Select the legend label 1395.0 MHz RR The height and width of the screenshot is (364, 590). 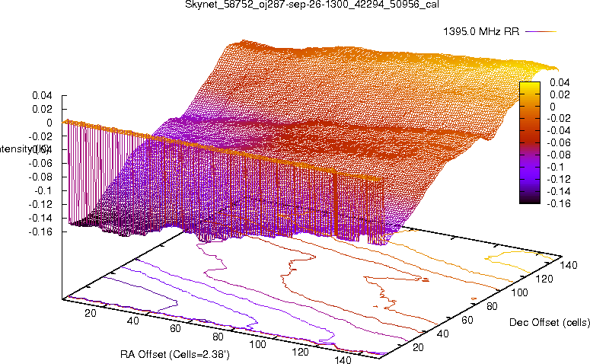pos(481,32)
